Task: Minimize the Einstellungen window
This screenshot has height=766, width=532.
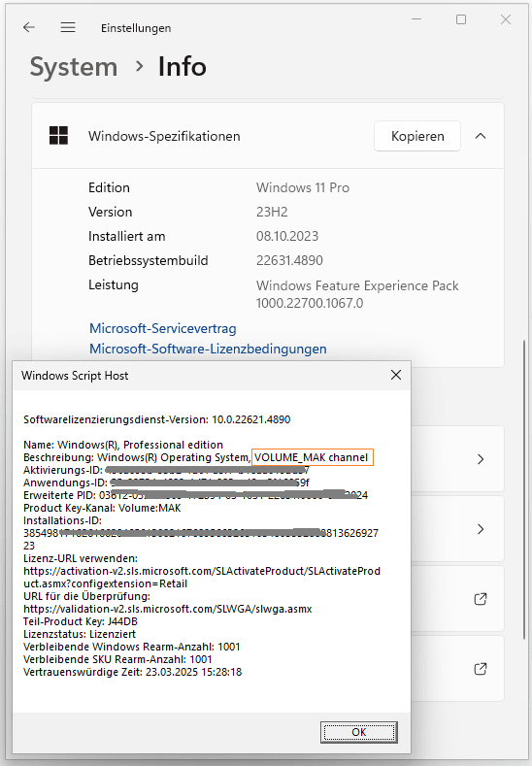Action: (x=416, y=19)
